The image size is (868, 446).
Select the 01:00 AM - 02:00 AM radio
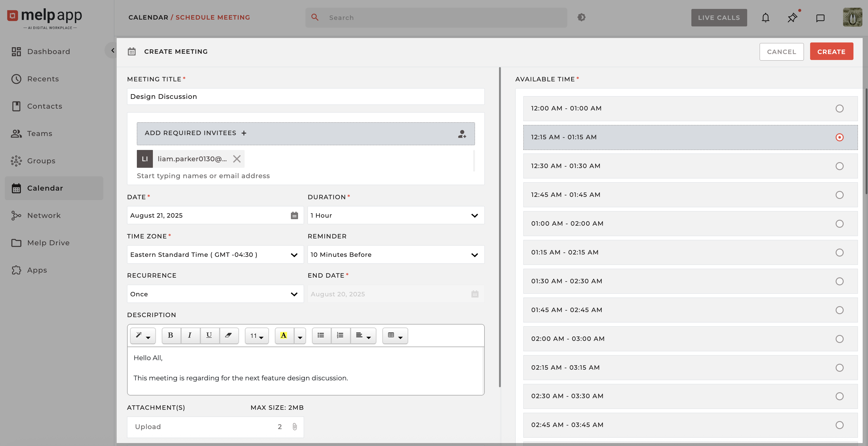pyautogui.click(x=839, y=224)
